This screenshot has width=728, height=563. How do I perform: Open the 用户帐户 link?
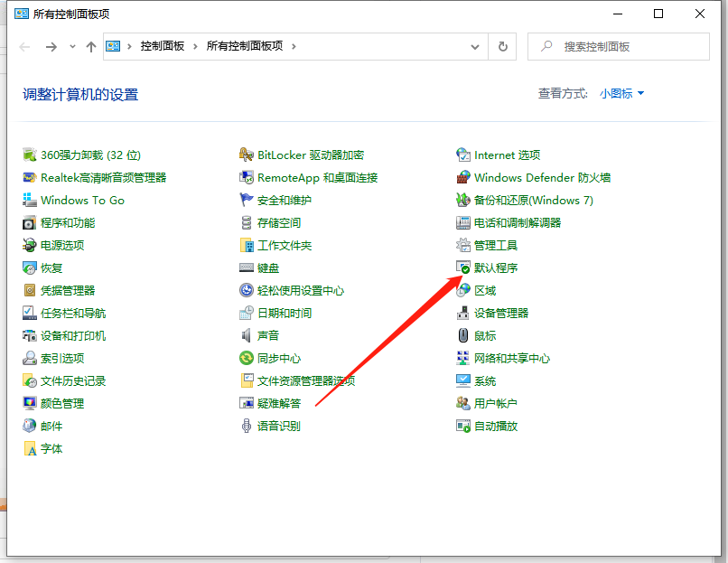click(x=496, y=404)
